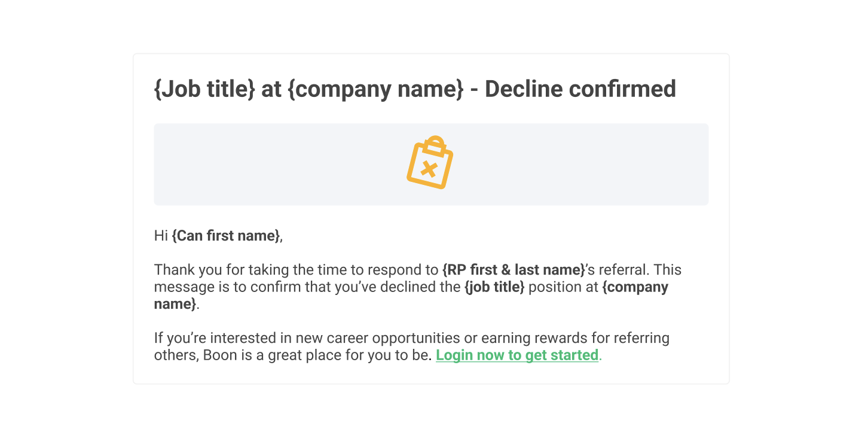Select the {Can first name} greeting placeholder
The width and height of the screenshot is (868, 438).
[226, 236]
